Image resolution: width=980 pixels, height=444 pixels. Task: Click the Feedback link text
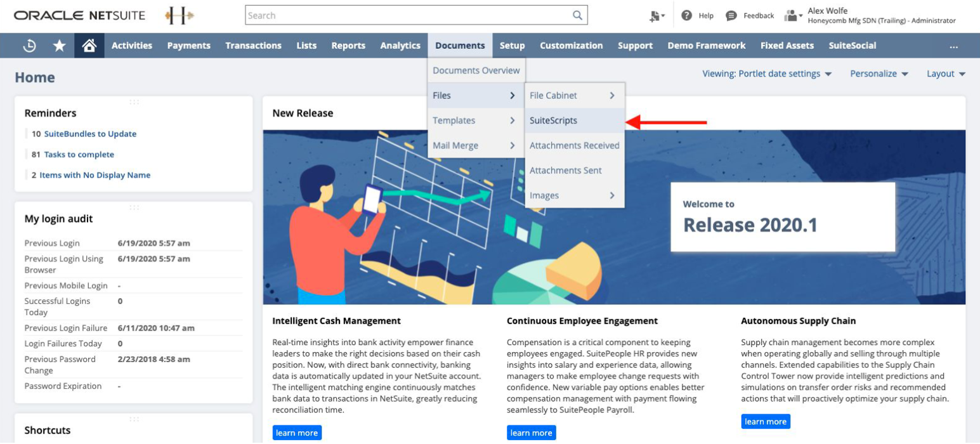tap(759, 16)
